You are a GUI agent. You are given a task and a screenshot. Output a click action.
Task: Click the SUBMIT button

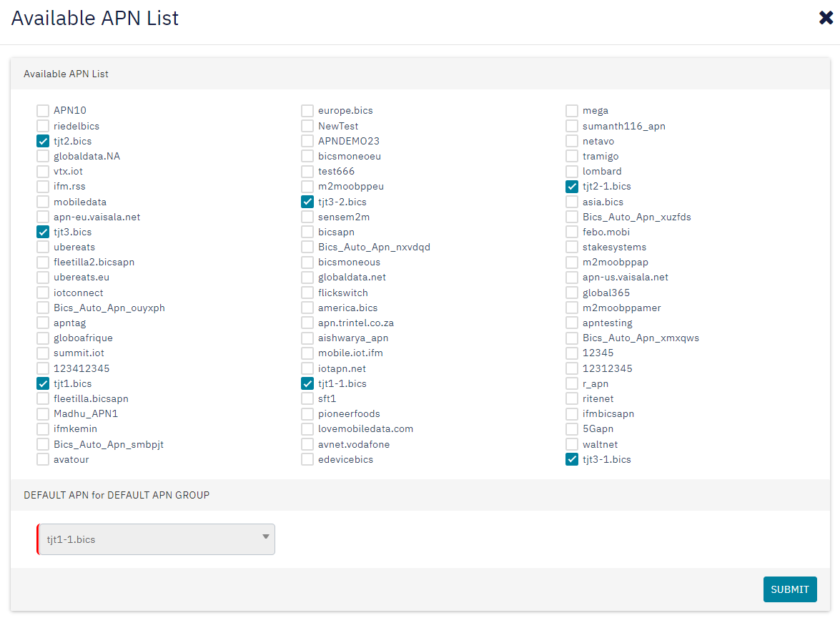click(789, 589)
